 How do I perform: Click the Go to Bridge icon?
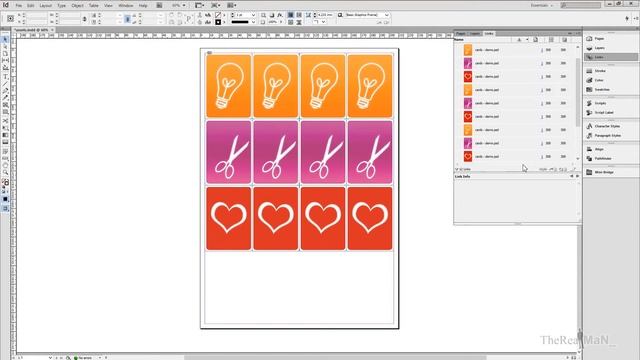[159, 6]
